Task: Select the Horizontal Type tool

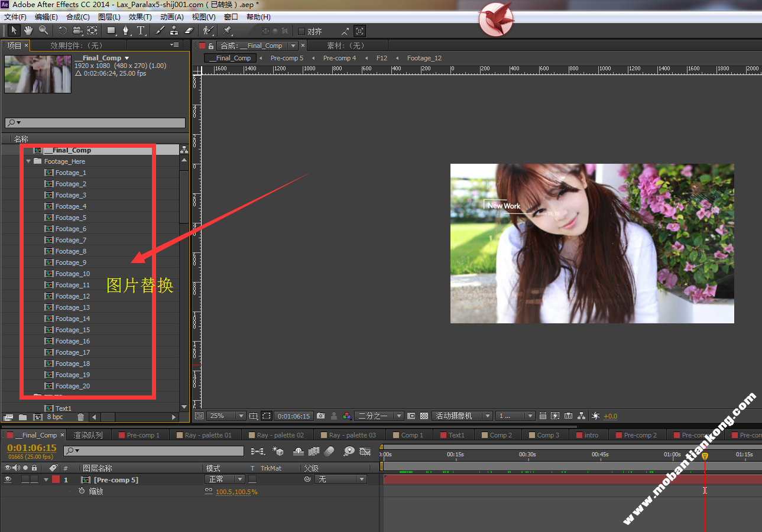Action: point(141,30)
